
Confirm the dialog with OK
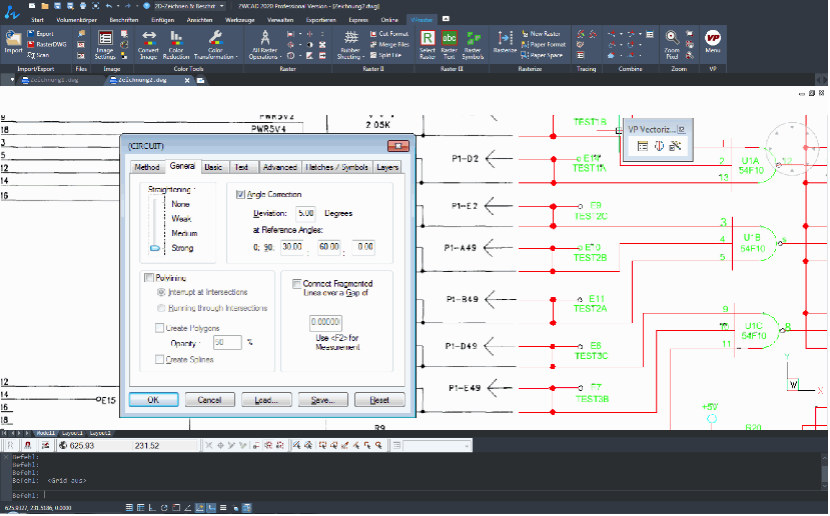(154, 400)
